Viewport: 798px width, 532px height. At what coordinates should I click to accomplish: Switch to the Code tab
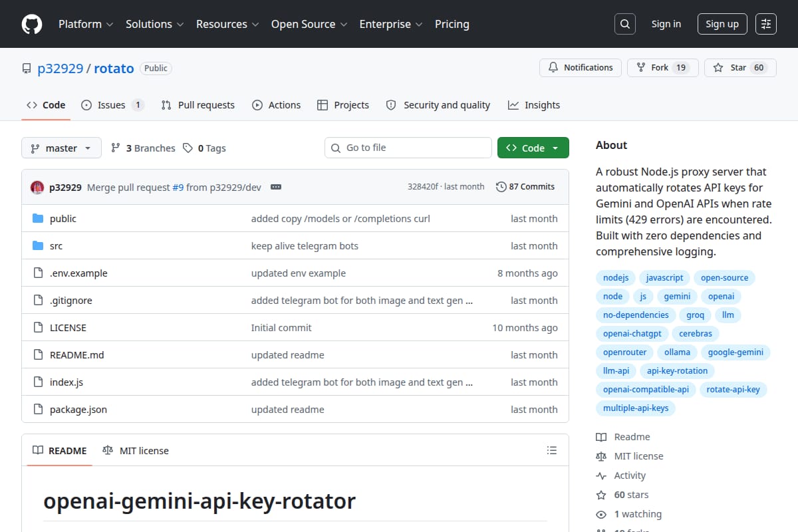46,105
